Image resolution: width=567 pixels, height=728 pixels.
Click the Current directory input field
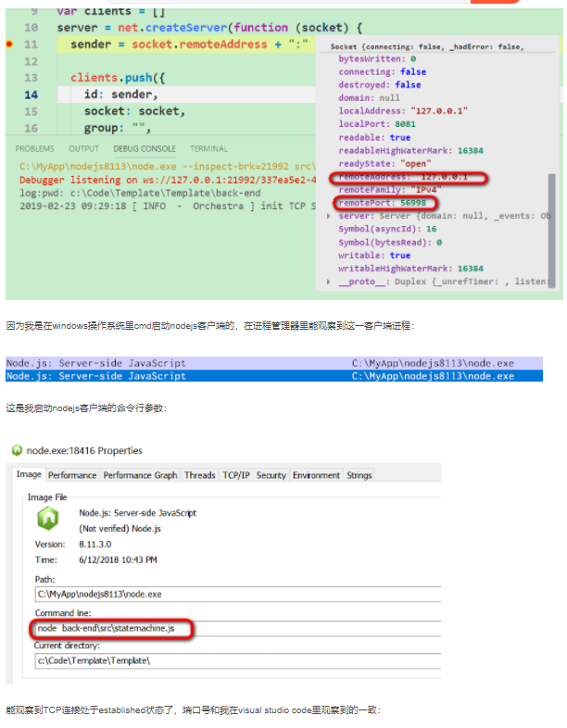[x=238, y=660]
